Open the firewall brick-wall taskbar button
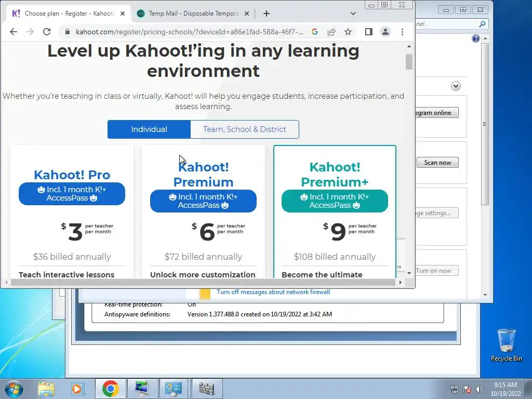This screenshot has height=399, width=532. [x=207, y=389]
